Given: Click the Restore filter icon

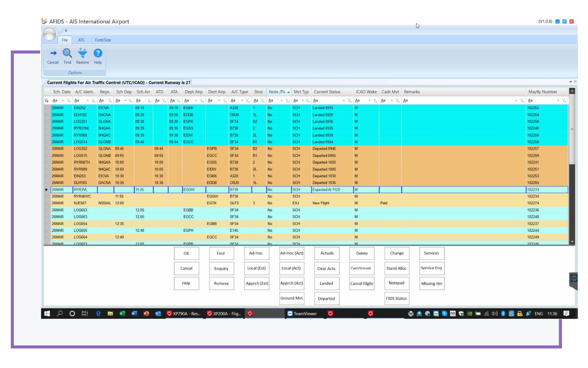Looking at the screenshot, I should point(82,53).
